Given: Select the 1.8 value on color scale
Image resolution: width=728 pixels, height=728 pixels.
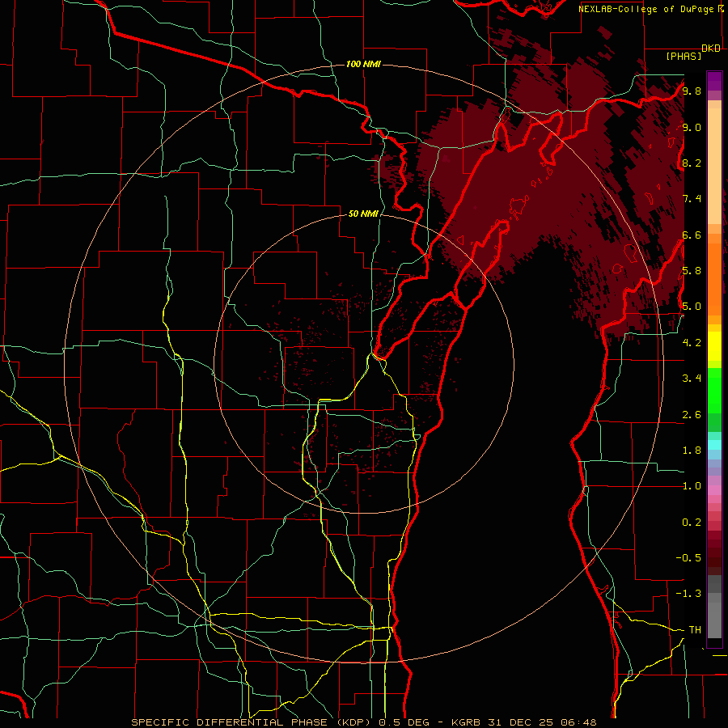Looking at the screenshot, I should (x=692, y=451).
